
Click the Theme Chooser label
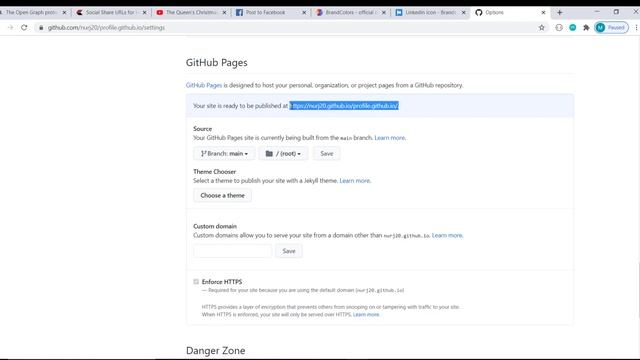point(214,172)
